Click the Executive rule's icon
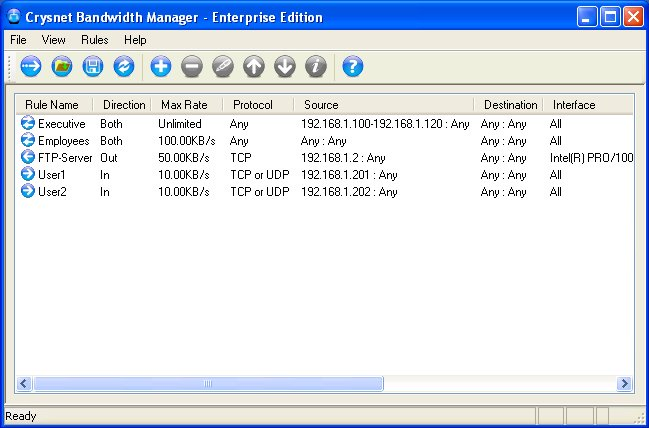 tap(28, 123)
